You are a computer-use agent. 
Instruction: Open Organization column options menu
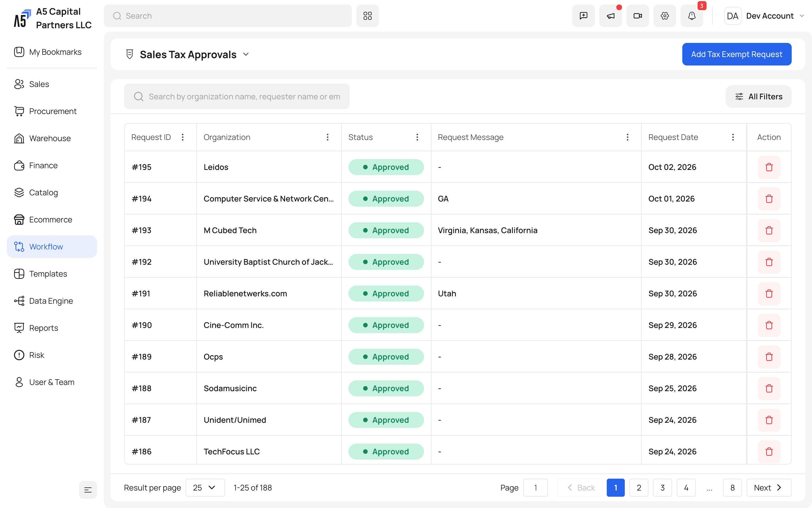(x=328, y=137)
